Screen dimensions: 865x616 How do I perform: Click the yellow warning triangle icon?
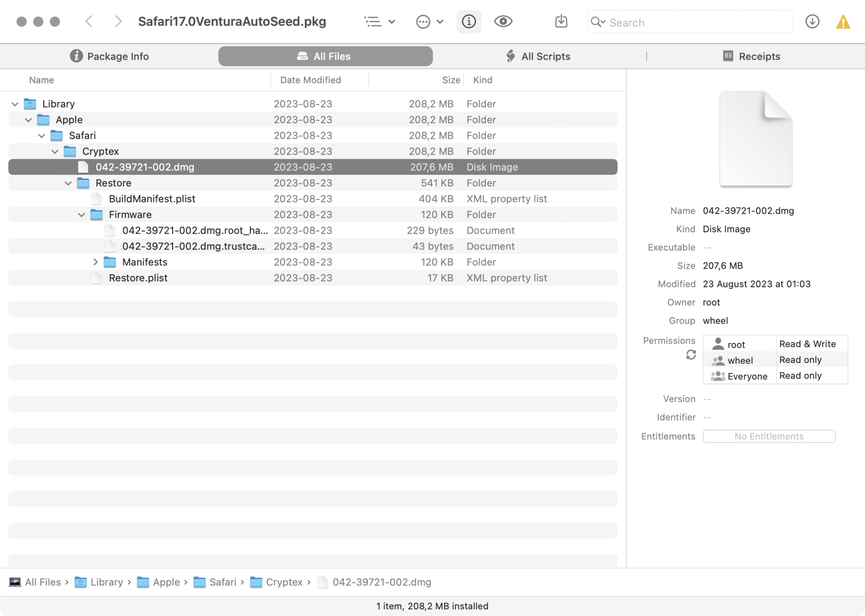click(x=843, y=22)
